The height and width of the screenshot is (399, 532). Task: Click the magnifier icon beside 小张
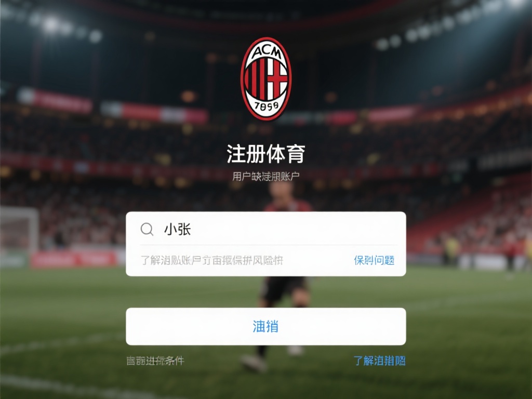tap(147, 229)
